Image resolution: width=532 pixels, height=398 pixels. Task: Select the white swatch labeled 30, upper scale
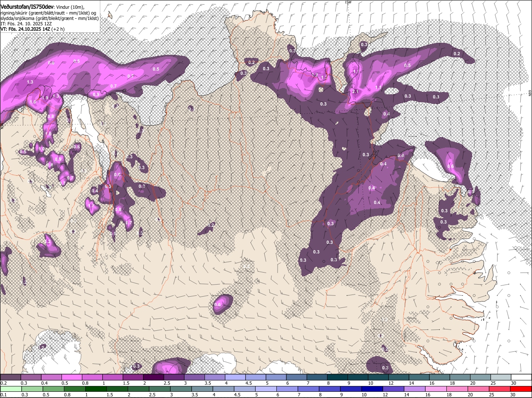tap(521, 377)
